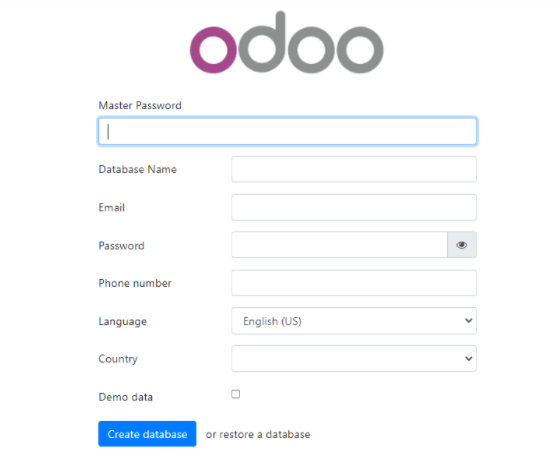The width and height of the screenshot is (556, 460).
Task: Select the Email text box
Action: [354, 207]
